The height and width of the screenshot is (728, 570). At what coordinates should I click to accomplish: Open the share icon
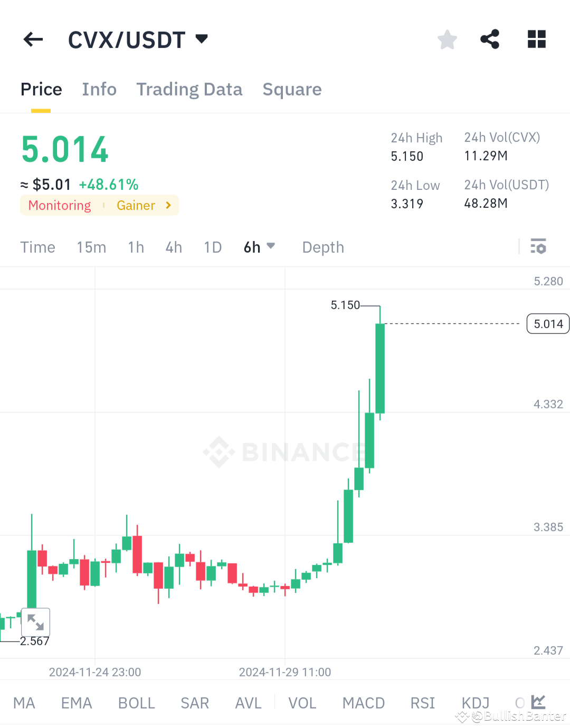[x=490, y=39]
